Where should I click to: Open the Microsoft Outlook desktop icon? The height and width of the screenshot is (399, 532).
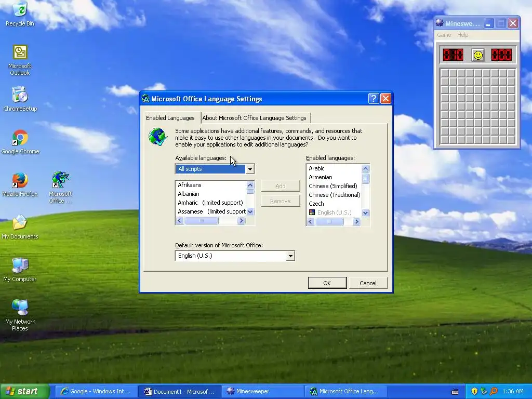point(20,60)
